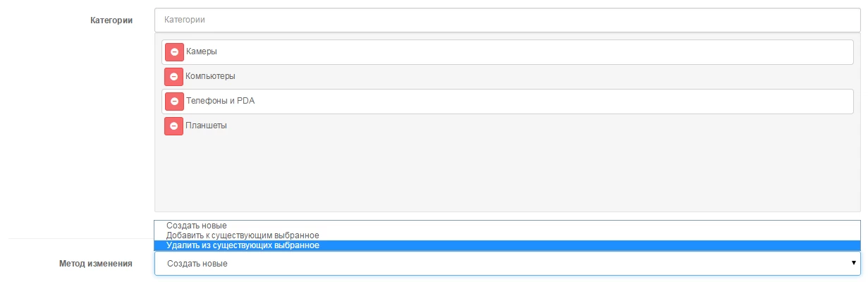Click the Камеры category name
The height and width of the screenshot is (282, 868).
coord(202,51)
